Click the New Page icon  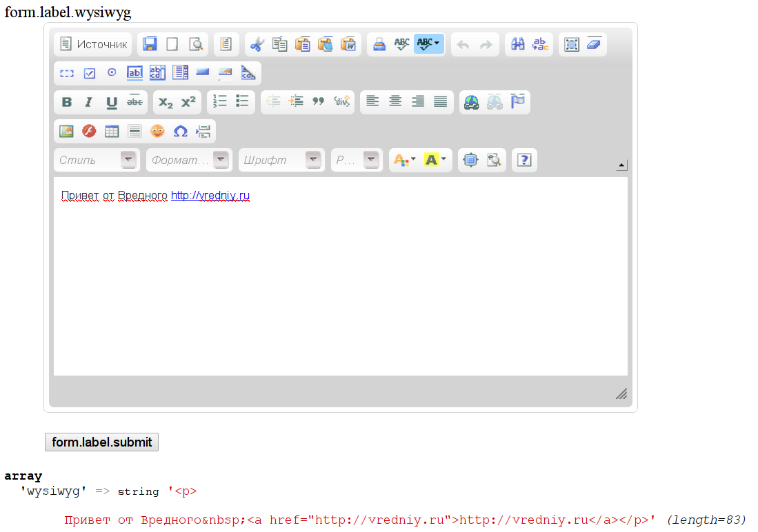[172, 45]
